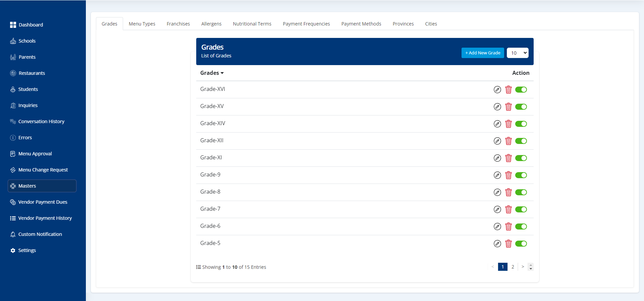Image resolution: width=644 pixels, height=301 pixels.
Task: Delete Grade-XI using trash icon
Action: pyautogui.click(x=508, y=158)
